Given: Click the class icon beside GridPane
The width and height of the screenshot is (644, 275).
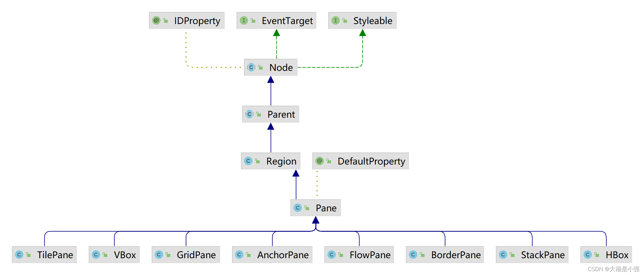Looking at the screenshot, I should pos(159,255).
